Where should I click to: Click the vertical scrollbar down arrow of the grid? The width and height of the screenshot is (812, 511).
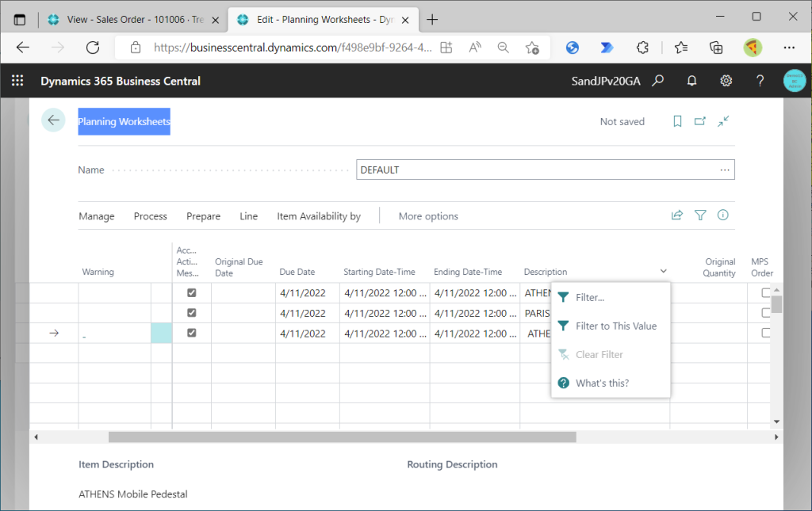point(776,421)
